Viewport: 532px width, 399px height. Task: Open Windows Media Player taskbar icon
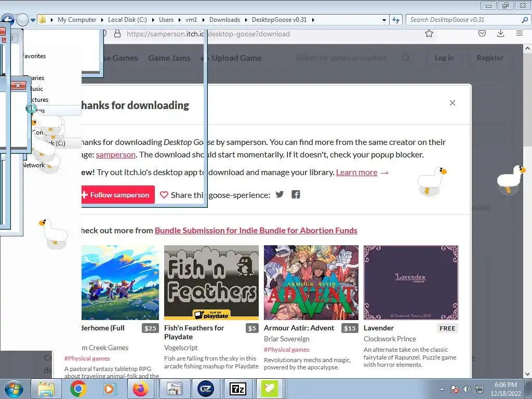click(x=109, y=389)
